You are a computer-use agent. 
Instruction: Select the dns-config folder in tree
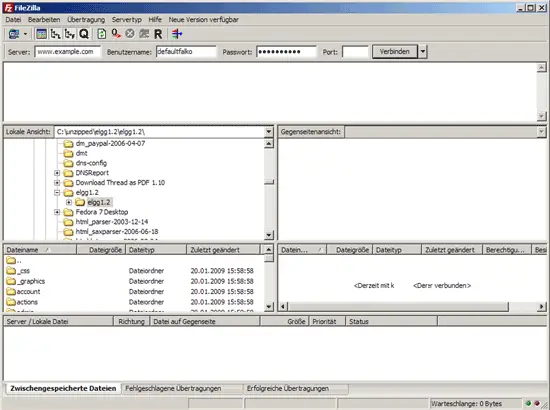tap(91, 163)
